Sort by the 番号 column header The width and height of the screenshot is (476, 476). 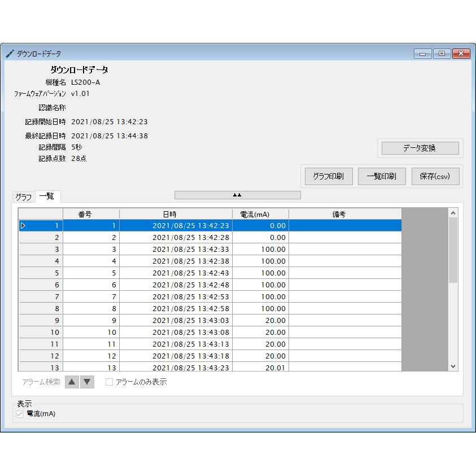click(91, 215)
